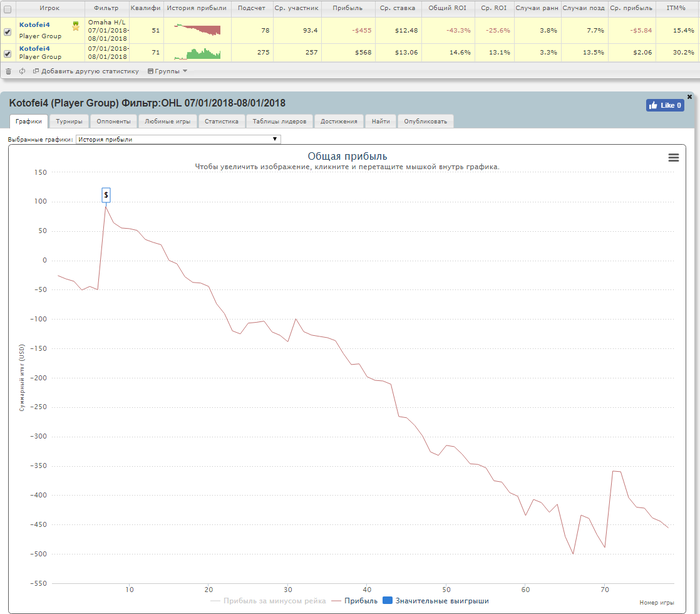This screenshot has width=700, height=614.
Task: Click the dollar significant win marker
Action: point(106,195)
